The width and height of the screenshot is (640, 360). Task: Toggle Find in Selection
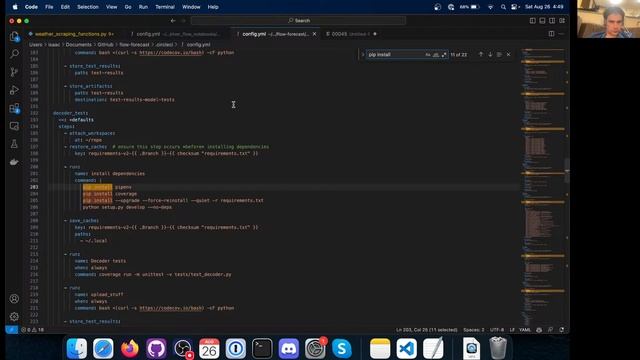tap(499, 55)
